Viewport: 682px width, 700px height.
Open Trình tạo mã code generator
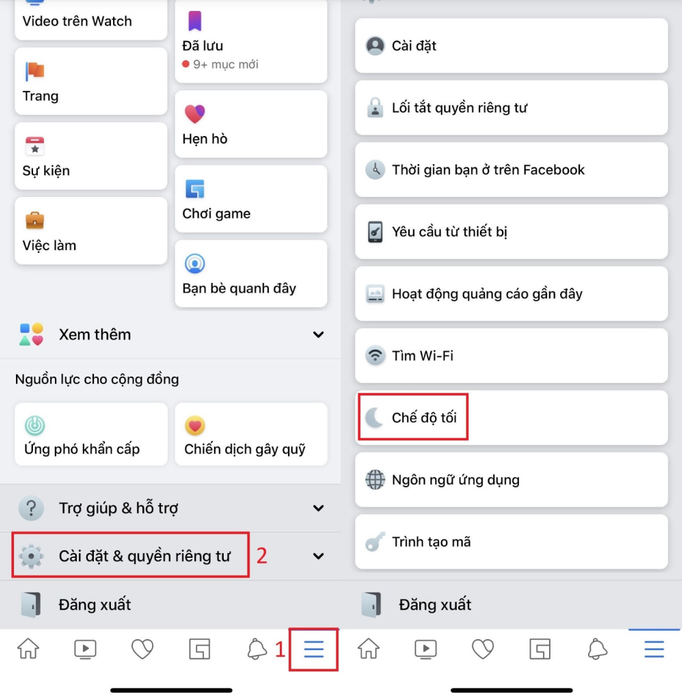[512, 542]
